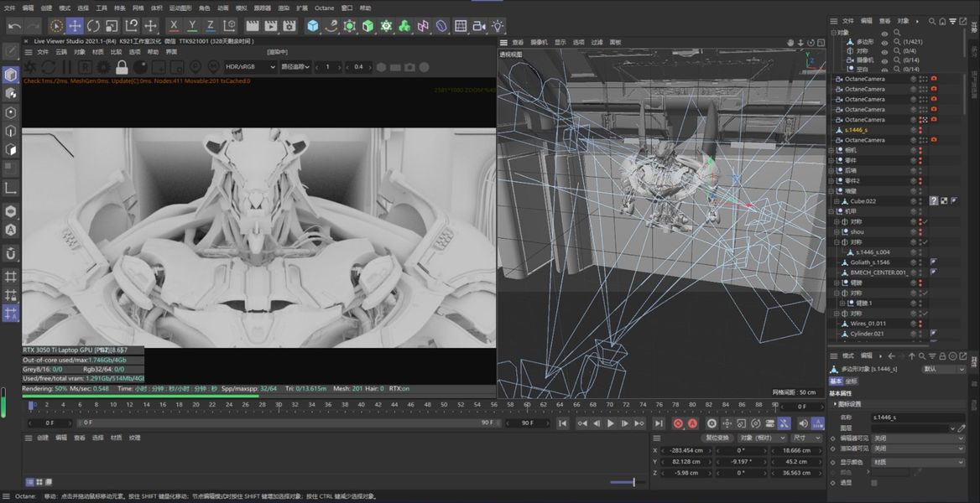Open the Octane menu in menu bar

pos(324,8)
